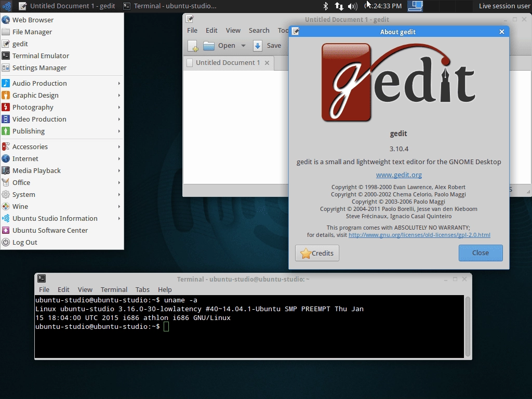Open gedit from the applications menu
Image resolution: width=532 pixels, height=399 pixels.
[62, 44]
